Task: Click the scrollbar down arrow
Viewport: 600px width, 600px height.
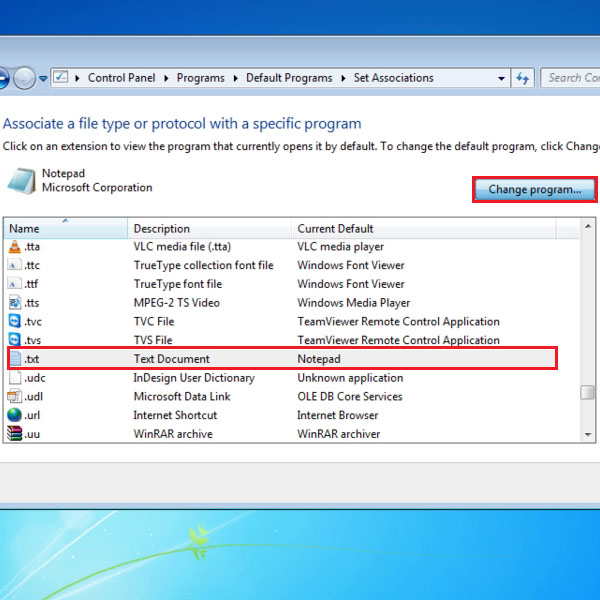Action: pos(588,434)
